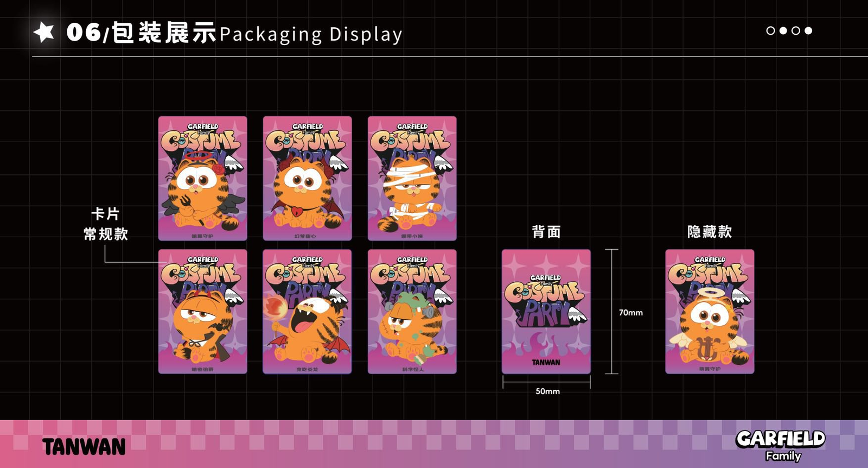
Task: Click the 卡片常规款 label
Action: coord(106,224)
